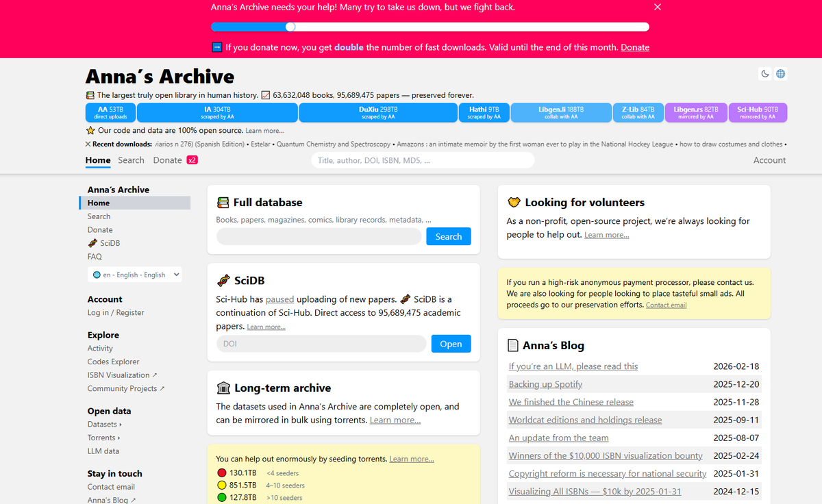Click the Sci-Hub 90TB segment

coord(758,112)
